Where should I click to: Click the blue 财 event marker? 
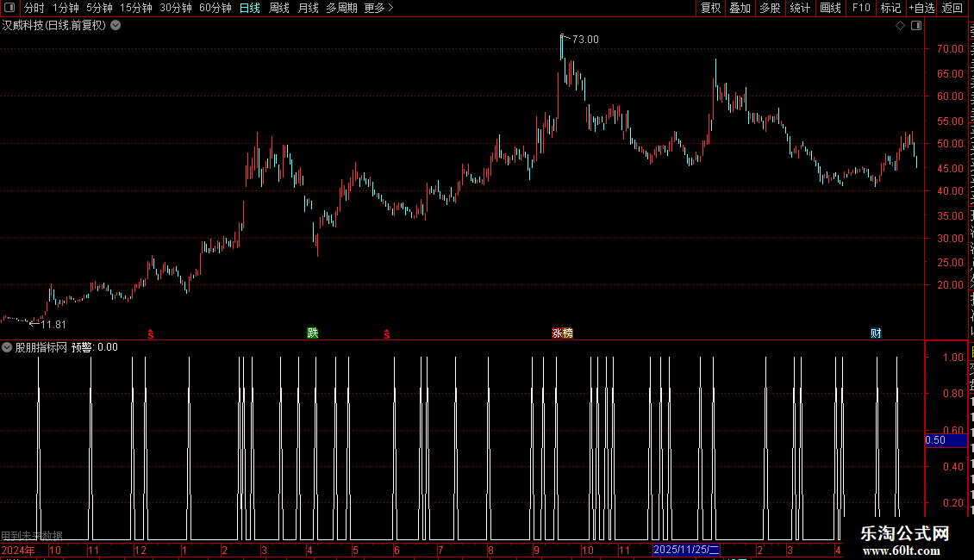pyautogui.click(x=876, y=333)
